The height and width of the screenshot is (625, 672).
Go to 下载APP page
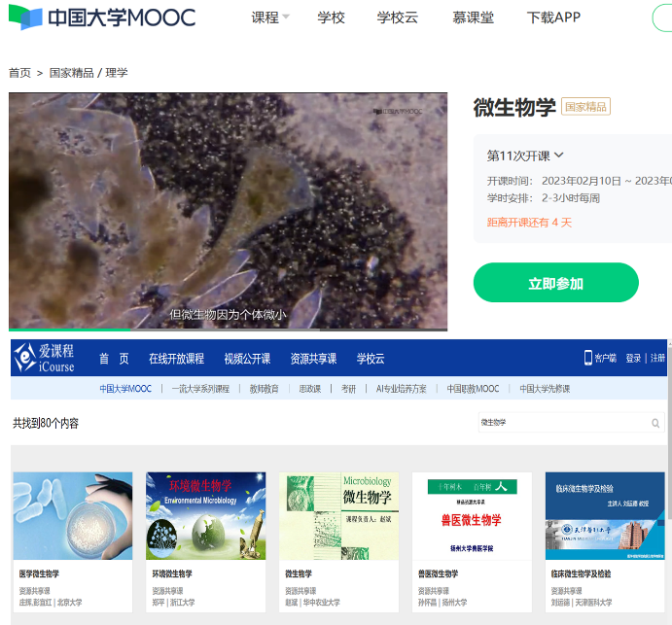click(x=553, y=17)
